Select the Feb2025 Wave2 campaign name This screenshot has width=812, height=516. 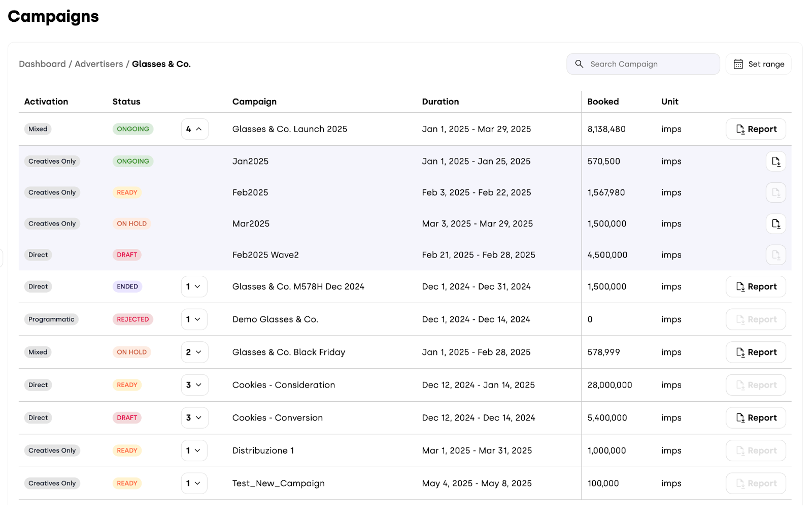(265, 255)
